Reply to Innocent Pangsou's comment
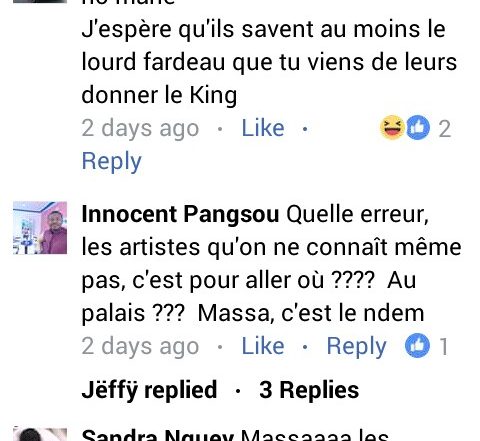The image size is (480, 441). pyautogui.click(x=356, y=347)
